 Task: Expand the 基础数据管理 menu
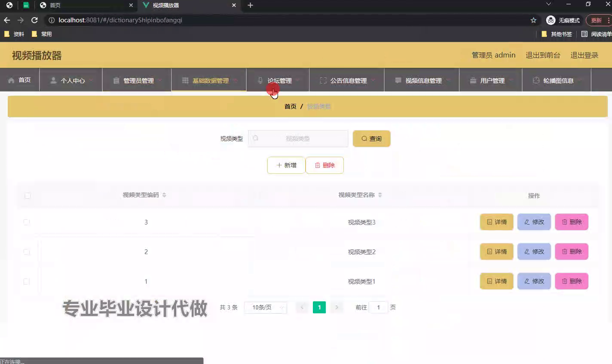(209, 80)
